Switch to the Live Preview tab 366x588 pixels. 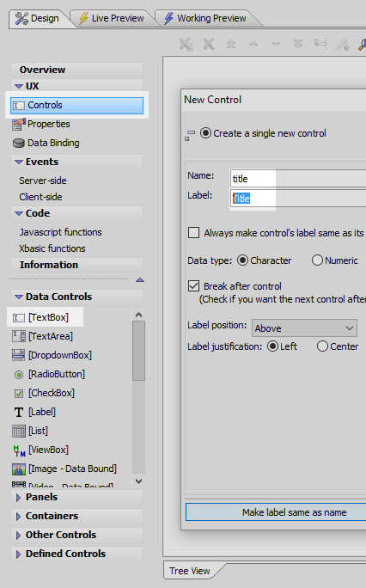[111, 18]
